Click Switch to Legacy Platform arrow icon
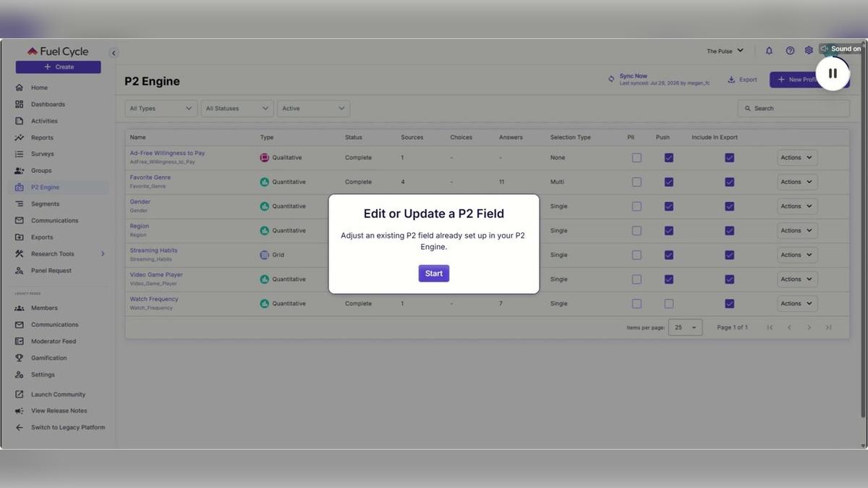 [x=20, y=428]
